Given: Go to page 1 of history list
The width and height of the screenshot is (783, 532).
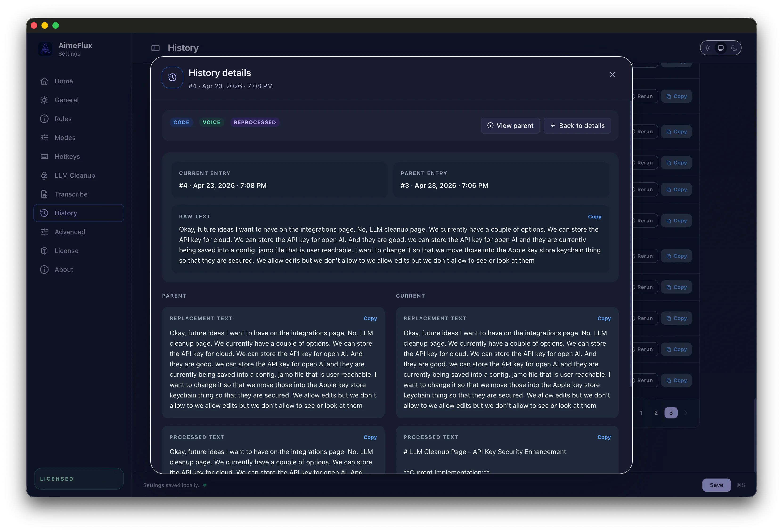Looking at the screenshot, I should 641,413.
